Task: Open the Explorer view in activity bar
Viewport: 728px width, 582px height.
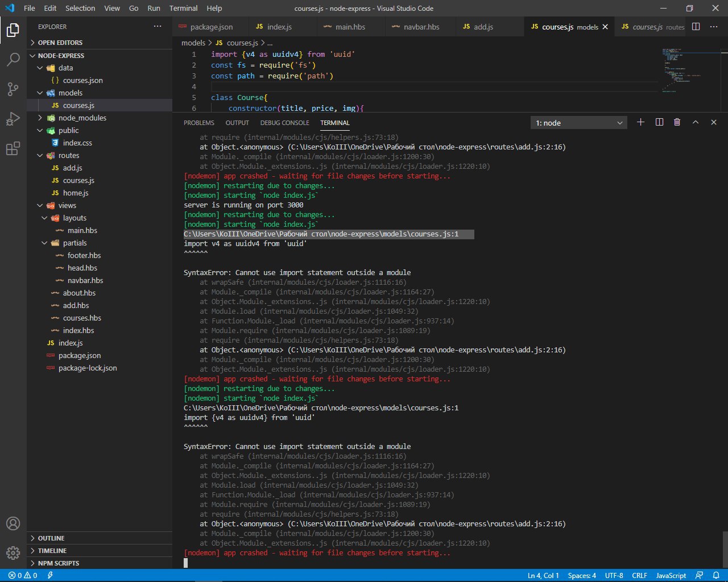Action: (13, 30)
